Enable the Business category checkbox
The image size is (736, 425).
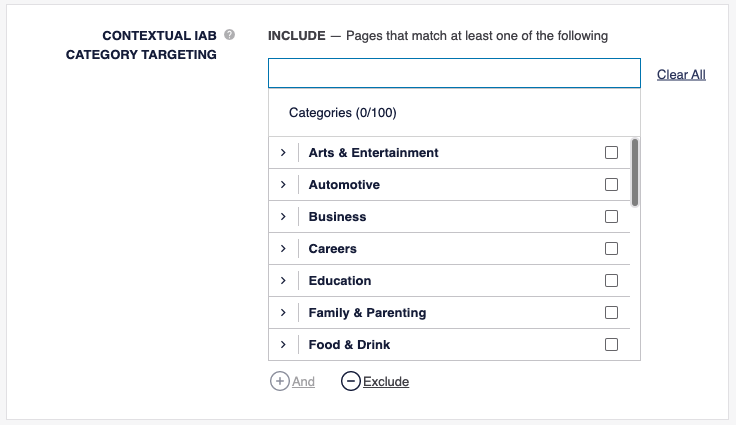(611, 217)
